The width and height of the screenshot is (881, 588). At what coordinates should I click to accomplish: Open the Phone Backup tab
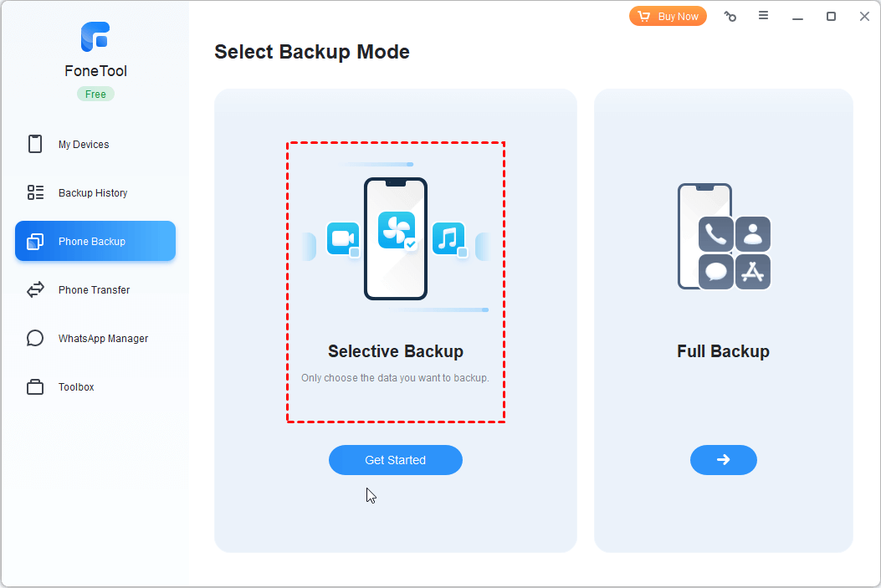pyautogui.click(x=95, y=242)
